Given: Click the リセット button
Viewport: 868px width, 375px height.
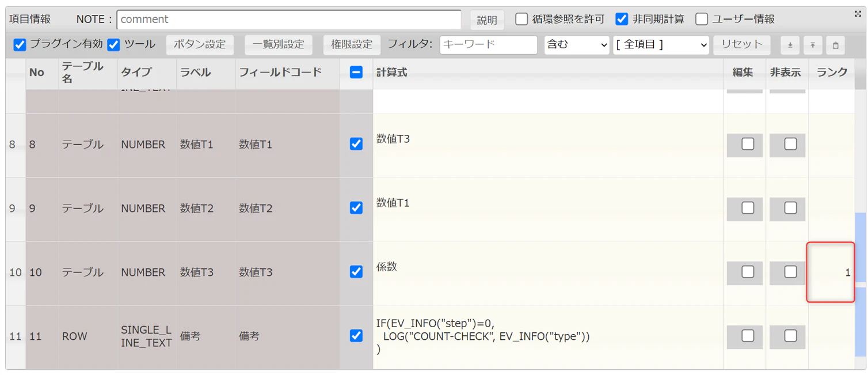Looking at the screenshot, I should tap(742, 44).
